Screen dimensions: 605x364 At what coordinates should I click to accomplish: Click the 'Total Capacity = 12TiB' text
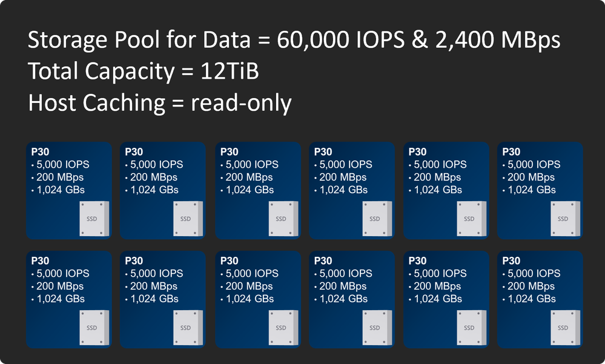click(143, 72)
